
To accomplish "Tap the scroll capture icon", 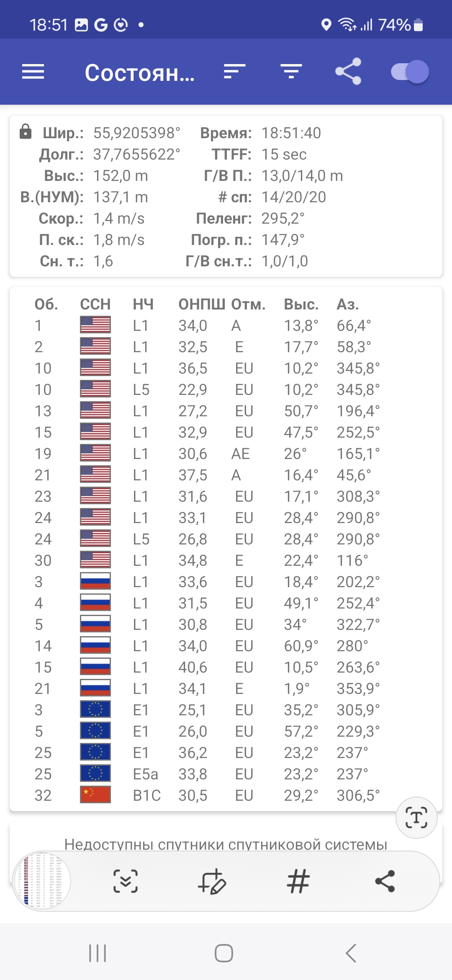I will [x=126, y=881].
